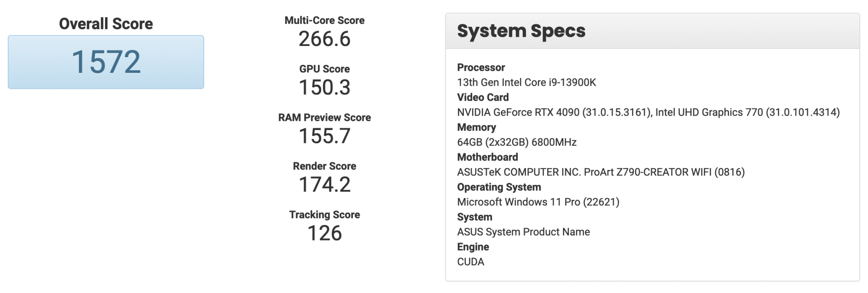This screenshot has width=868, height=293.
Task: Click the ASUSTeK ProArt Z790-CREATOR motherboard text
Action: [601, 172]
